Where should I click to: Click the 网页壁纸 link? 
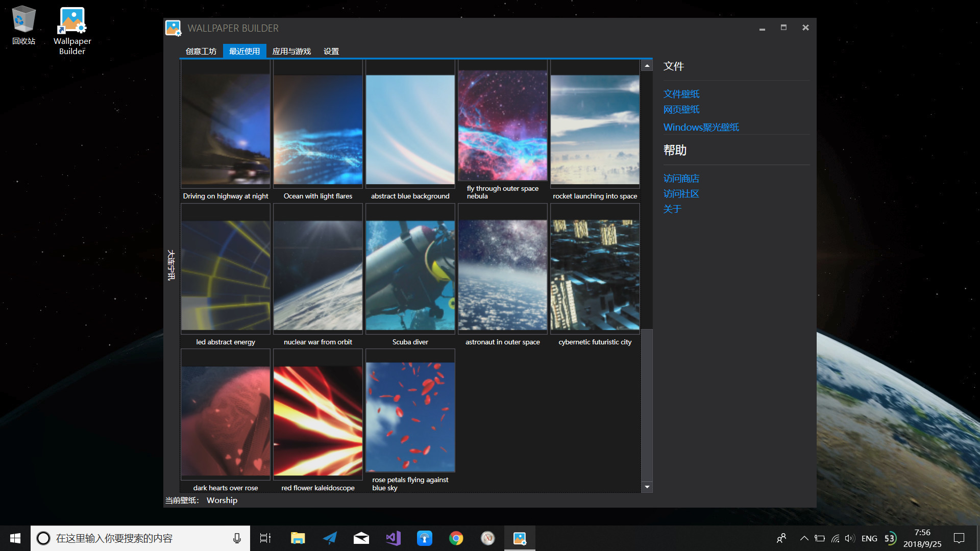[681, 109]
